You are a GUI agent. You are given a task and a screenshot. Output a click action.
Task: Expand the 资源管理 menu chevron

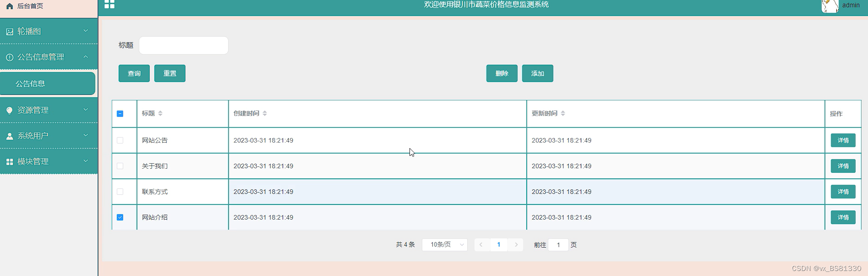coord(86,110)
